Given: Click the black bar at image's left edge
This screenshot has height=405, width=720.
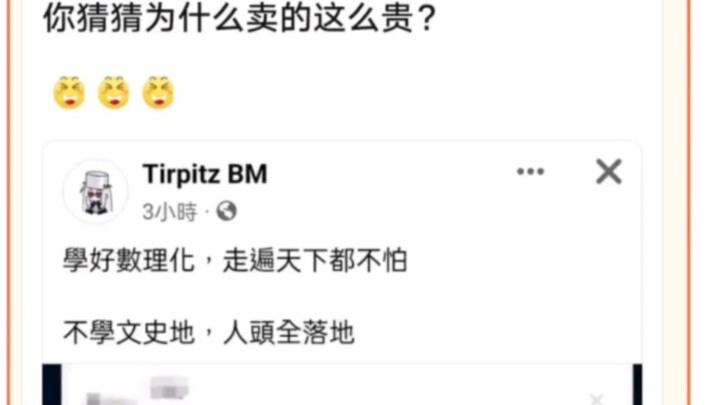Looking at the screenshot, I should 52,385.
